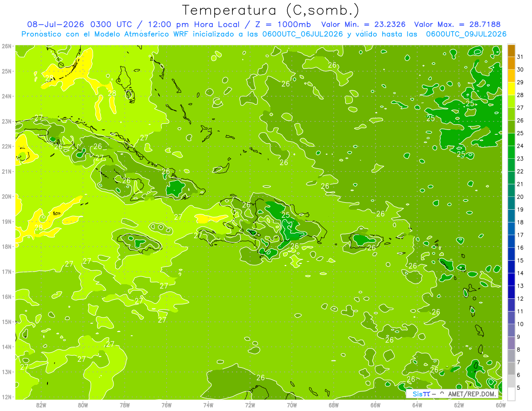
Task: Click legend value 15 on color scale
Action: (x=520, y=260)
